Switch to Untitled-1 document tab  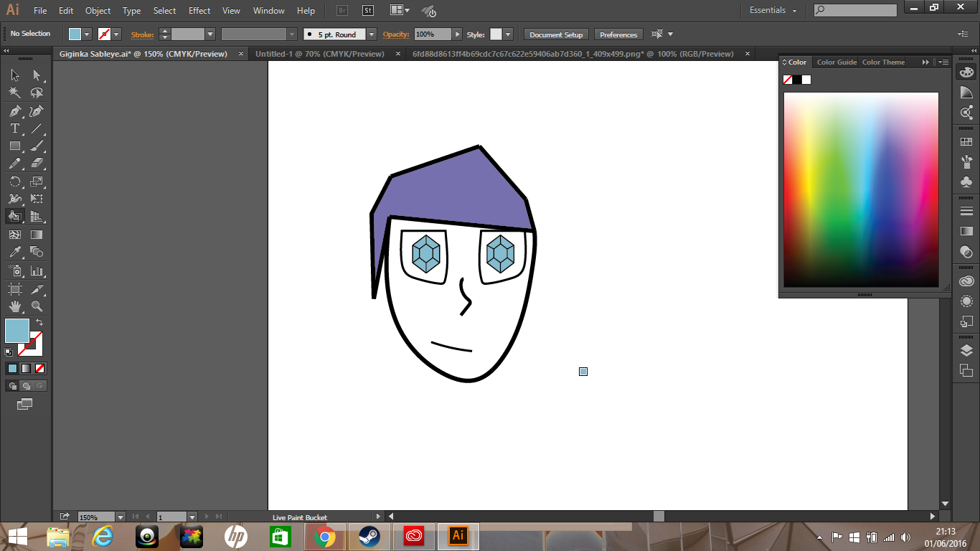(x=320, y=54)
